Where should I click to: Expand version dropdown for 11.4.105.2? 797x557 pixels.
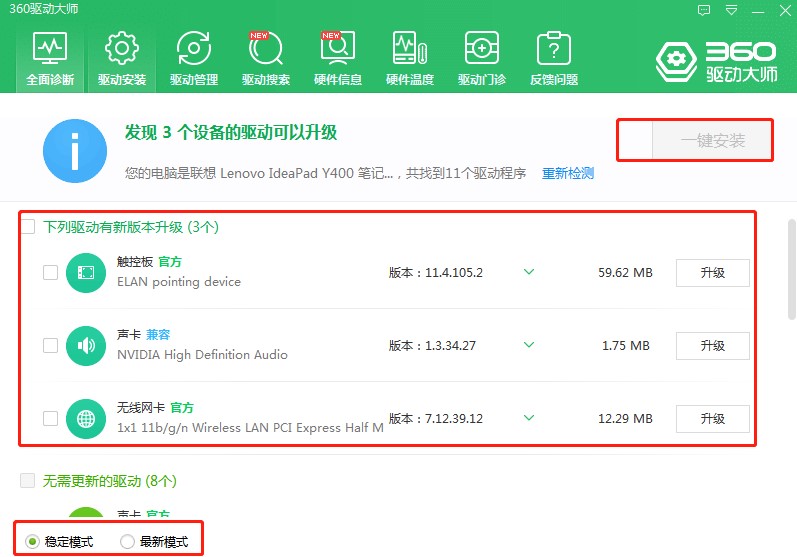click(529, 272)
